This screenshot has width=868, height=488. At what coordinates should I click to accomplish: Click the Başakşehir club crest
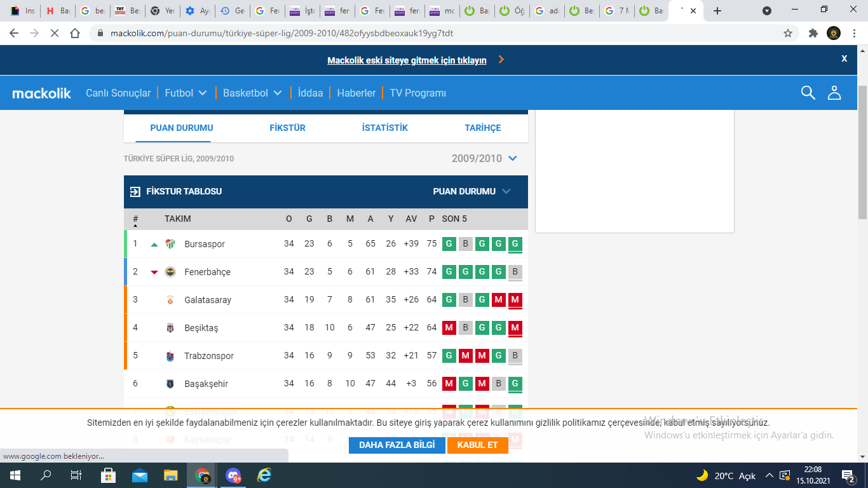pos(170,384)
